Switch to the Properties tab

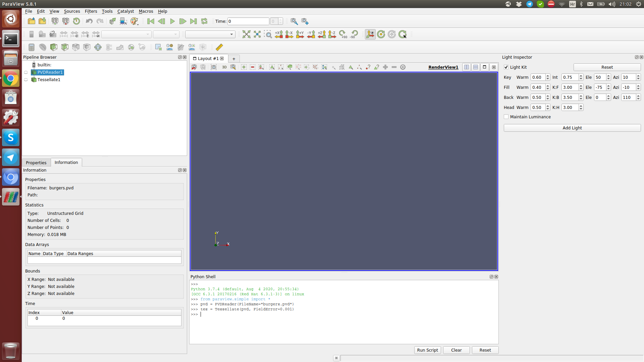coord(36,163)
